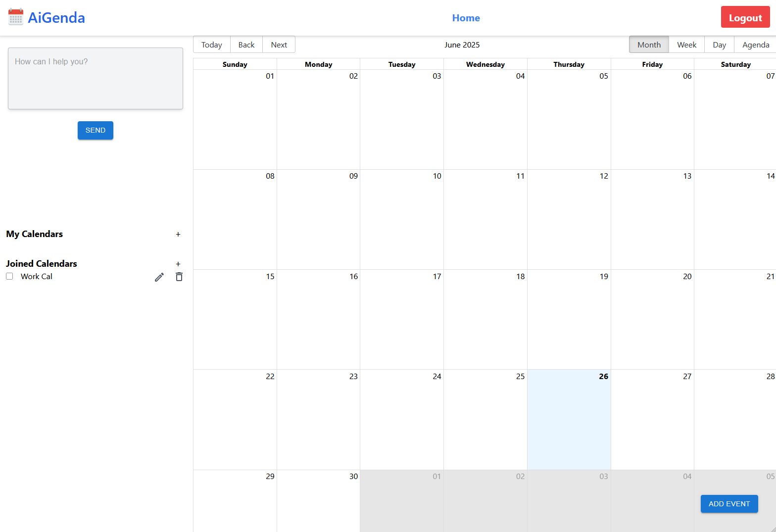Image resolution: width=776 pixels, height=532 pixels.
Task: Click plus icon beside Joined Calendars
Action: (178, 264)
